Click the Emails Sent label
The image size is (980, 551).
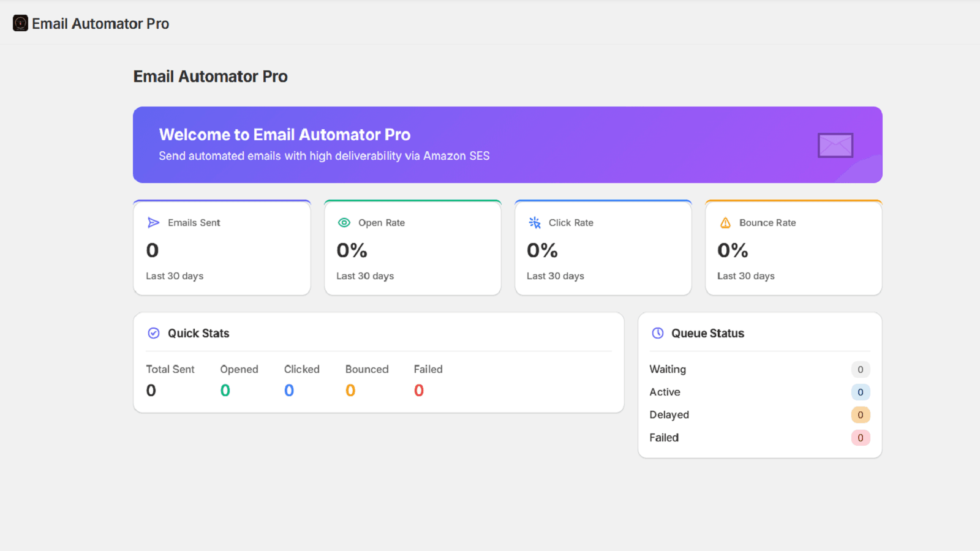click(194, 223)
